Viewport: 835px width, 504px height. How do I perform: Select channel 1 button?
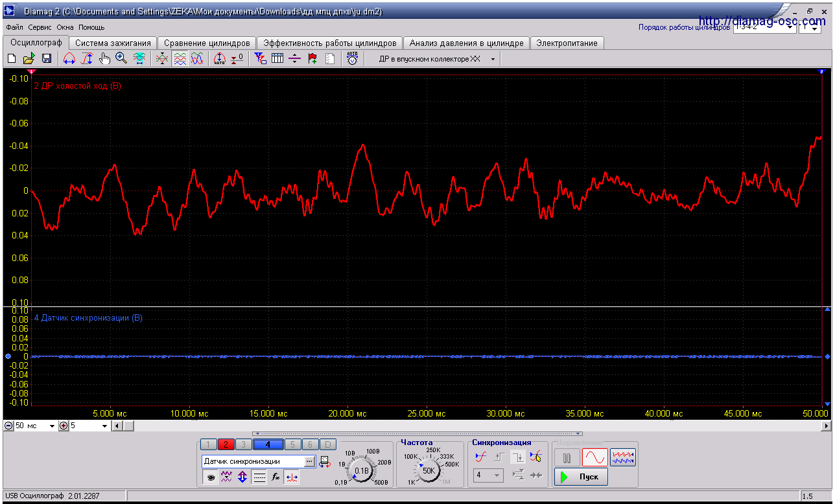[208, 444]
